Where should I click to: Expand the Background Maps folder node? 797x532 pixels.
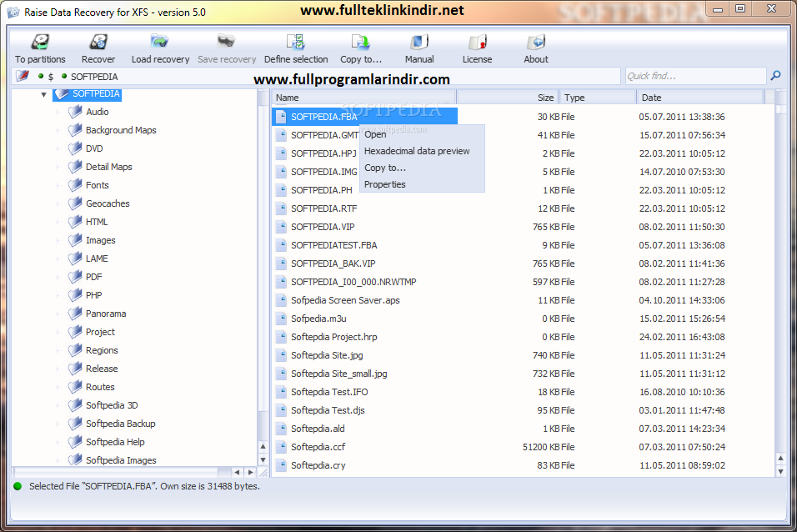[x=58, y=130]
